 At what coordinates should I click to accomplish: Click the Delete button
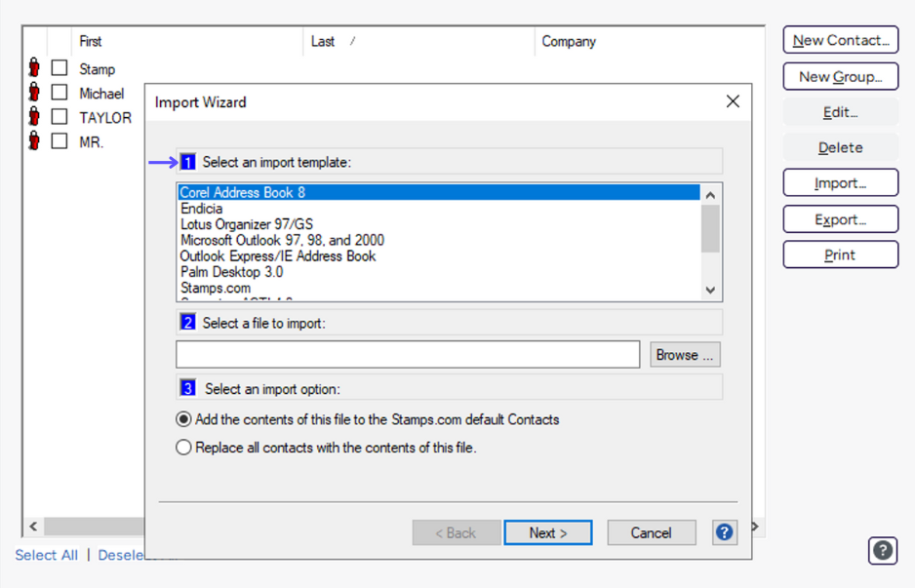coord(840,147)
